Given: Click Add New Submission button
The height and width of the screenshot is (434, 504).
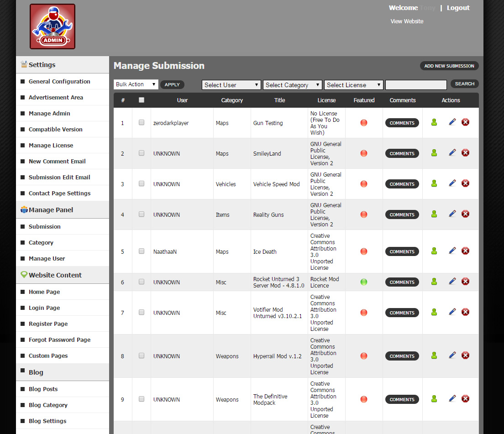Looking at the screenshot, I should 449,66.
